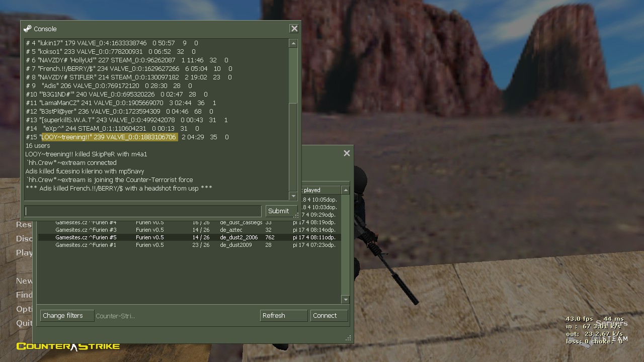644x362 pixels.
Task: Click the Counter-Strike logo
Action: [x=68, y=346]
